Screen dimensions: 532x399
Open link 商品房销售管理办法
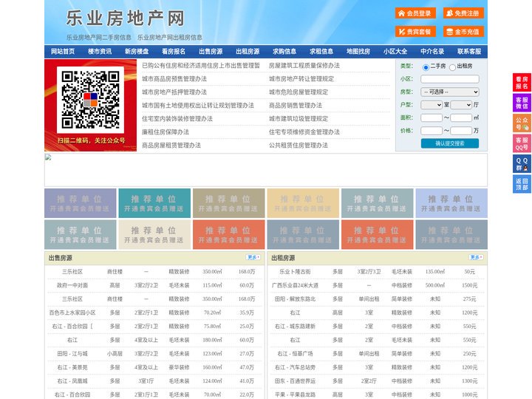pyautogui.click(x=296, y=106)
